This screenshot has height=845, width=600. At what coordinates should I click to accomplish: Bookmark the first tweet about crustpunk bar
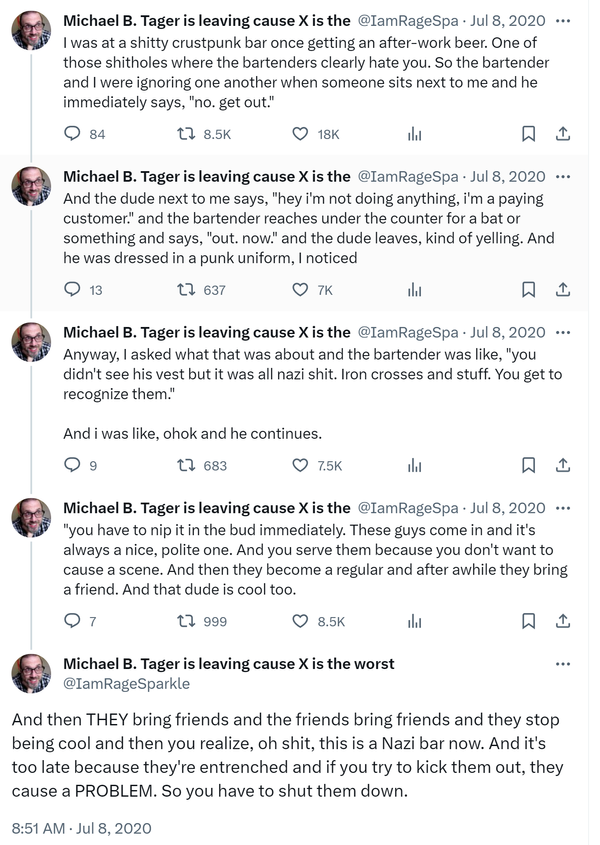click(x=529, y=134)
